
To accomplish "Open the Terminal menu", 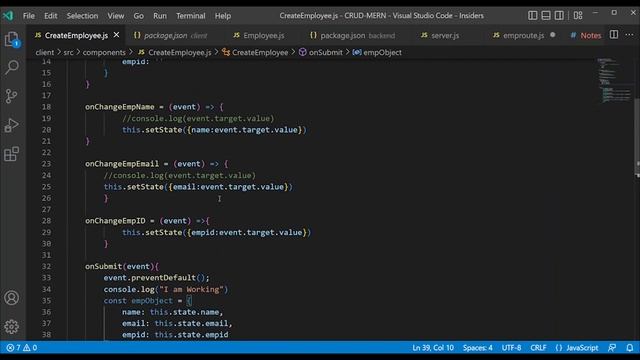I will [191, 16].
